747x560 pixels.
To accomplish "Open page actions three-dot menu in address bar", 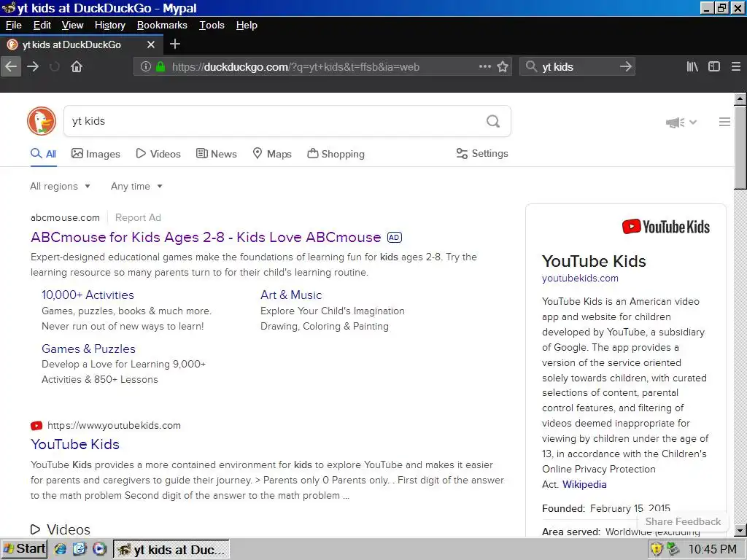I will [x=484, y=66].
